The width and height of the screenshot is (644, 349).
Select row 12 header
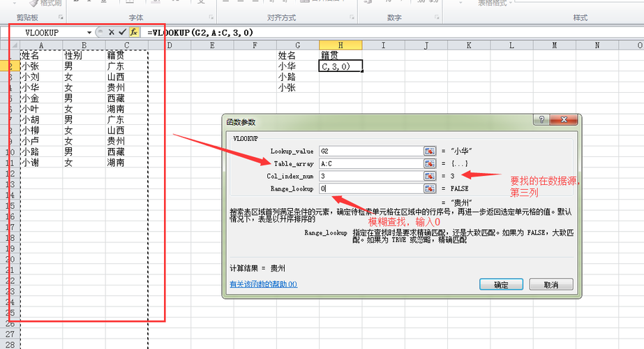(x=10, y=174)
